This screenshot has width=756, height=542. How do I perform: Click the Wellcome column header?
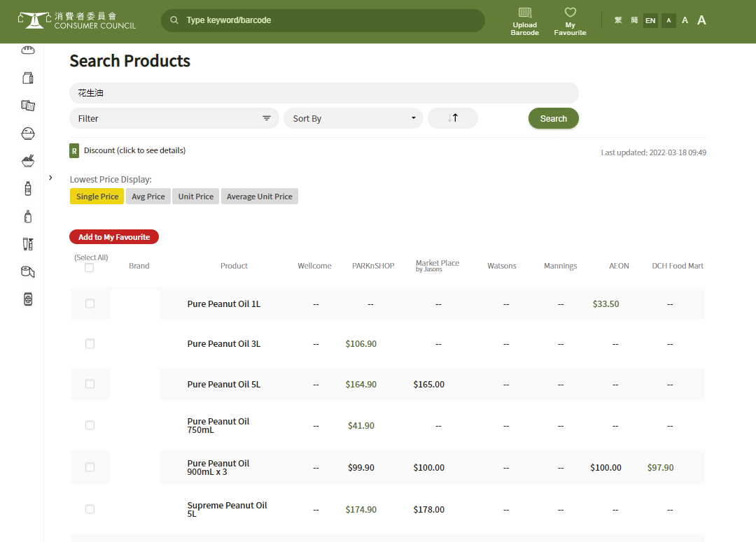click(x=314, y=266)
